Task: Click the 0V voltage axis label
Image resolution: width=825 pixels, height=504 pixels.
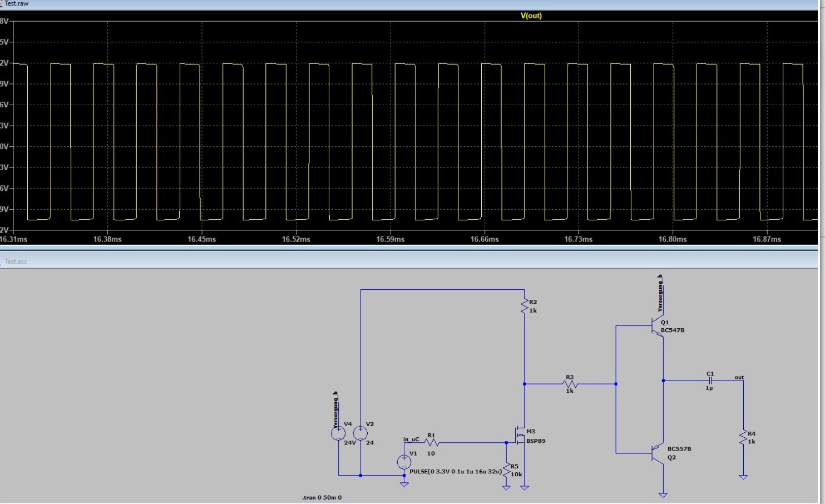Action: tap(4, 147)
